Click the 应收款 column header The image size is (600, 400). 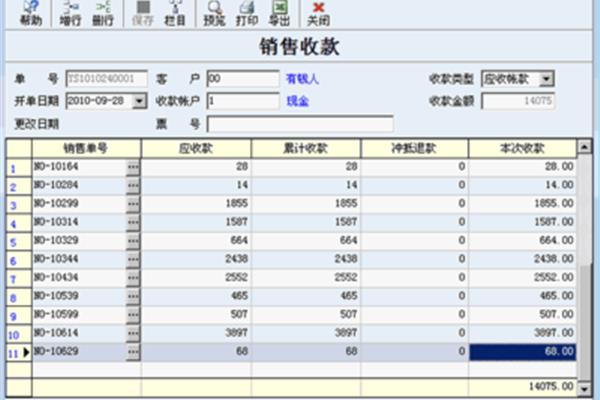point(196,149)
